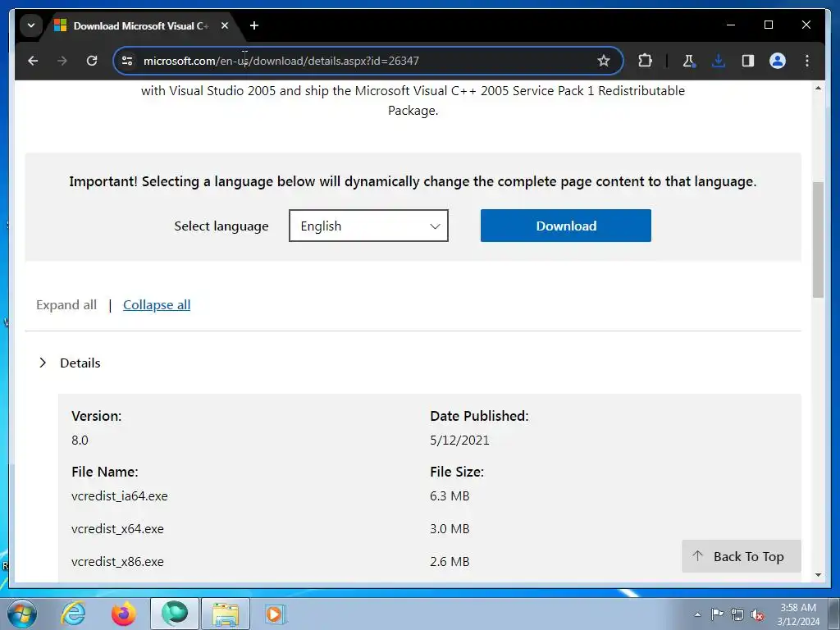Reload the current page
This screenshot has width=840, height=630.
(92, 61)
